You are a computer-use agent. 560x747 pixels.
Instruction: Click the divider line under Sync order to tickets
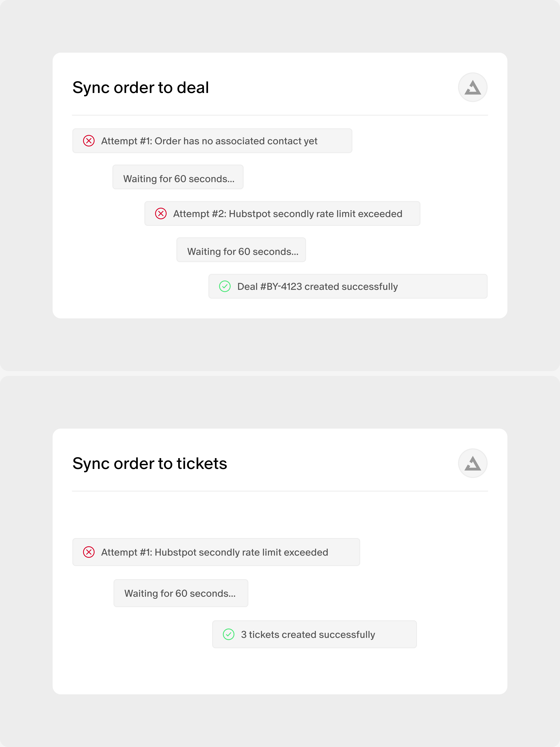(x=280, y=491)
